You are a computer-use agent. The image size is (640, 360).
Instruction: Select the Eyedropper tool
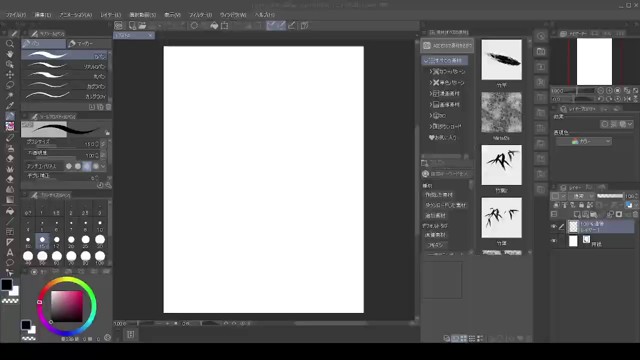pos(10,106)
